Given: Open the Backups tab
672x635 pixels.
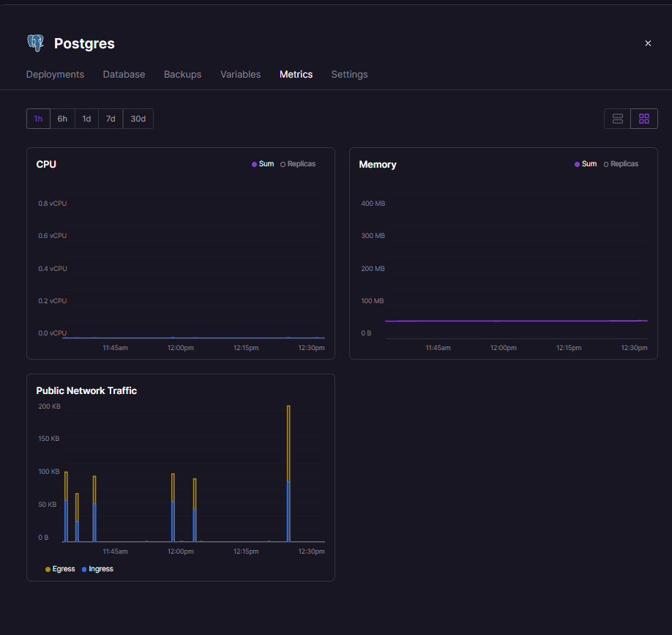Looking at the screenshot, I should [182, 74].
